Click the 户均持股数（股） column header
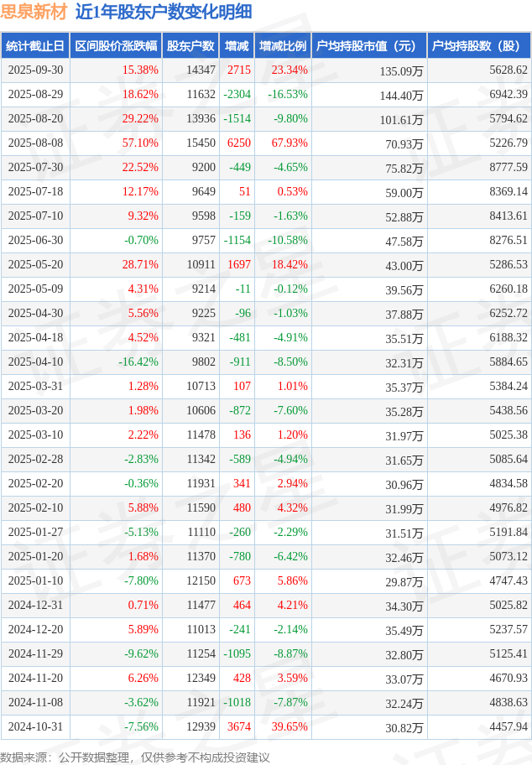Image resolution: width=532 pixels, height=765 pixels. click(478, 46)
